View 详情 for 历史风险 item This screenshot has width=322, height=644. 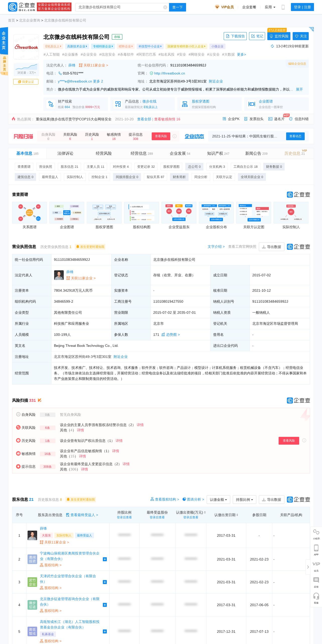point(119,441)
